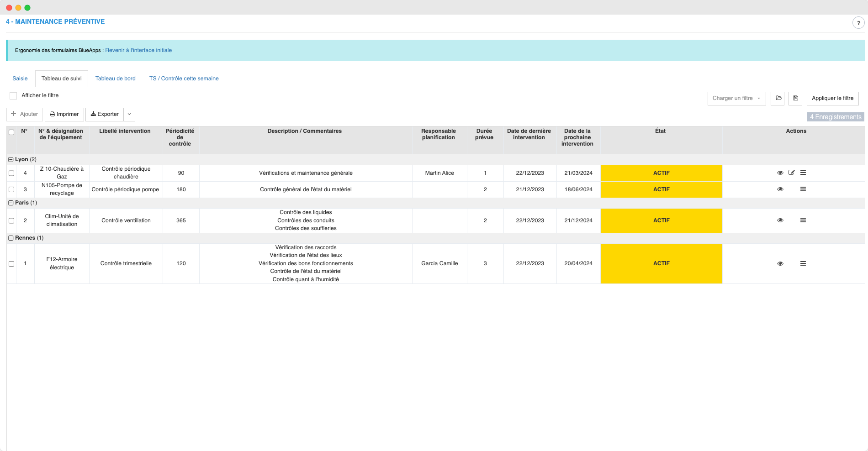868x451 pixels.
Task: Click ACTIF state cell for N105-Pompe row
Action: [662, 189]
